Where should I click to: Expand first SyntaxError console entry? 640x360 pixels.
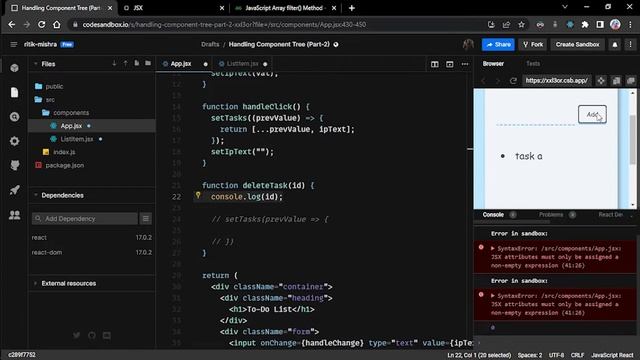(x=493, y=248)
